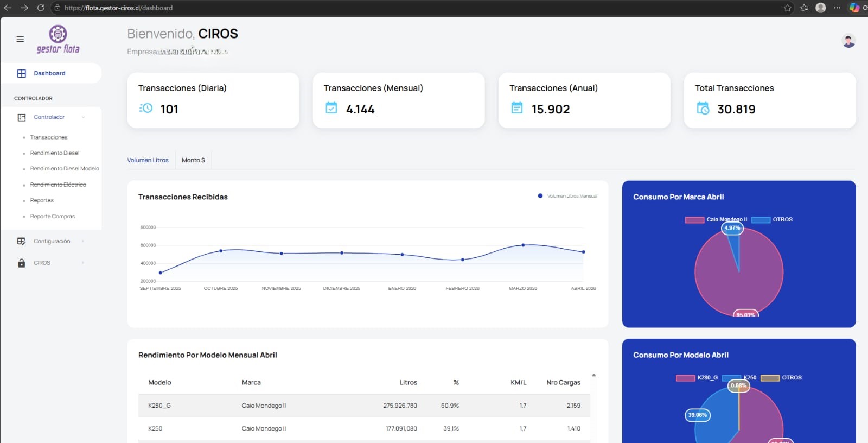
Task: Toggle Caio Mondego II legend swatch
Action: point(694,220)
